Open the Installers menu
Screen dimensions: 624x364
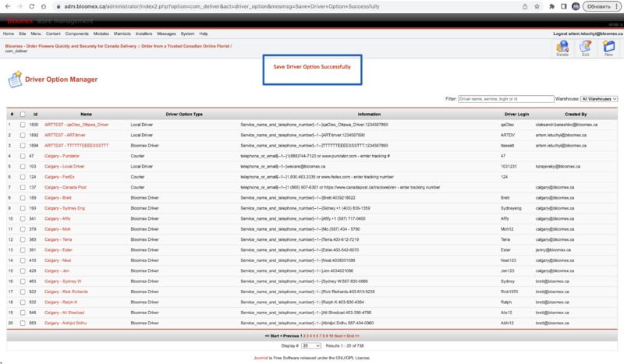pyautogui.click(x=144, y=34)
